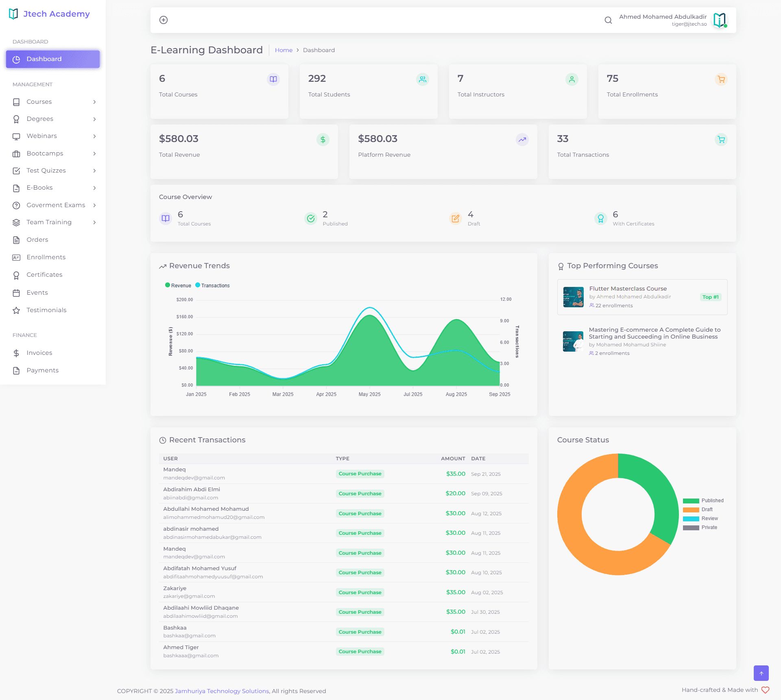Click the search magnifier icon
This screenshot has height=700, width=781.
(608, 20)
